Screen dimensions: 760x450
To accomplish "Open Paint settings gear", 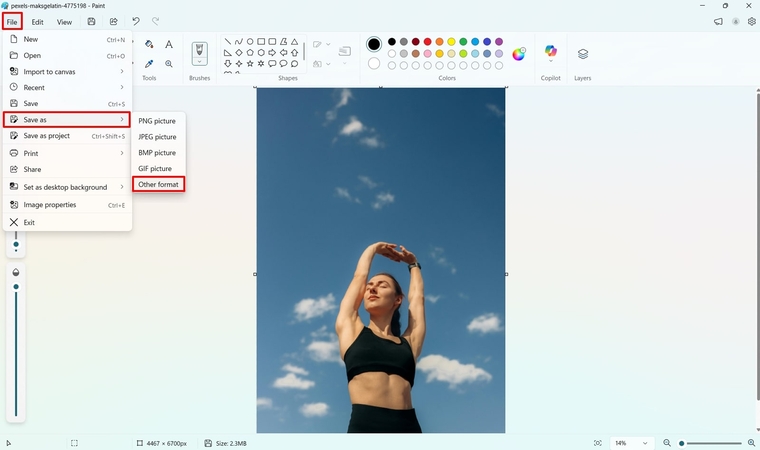I will coord(751,21).
